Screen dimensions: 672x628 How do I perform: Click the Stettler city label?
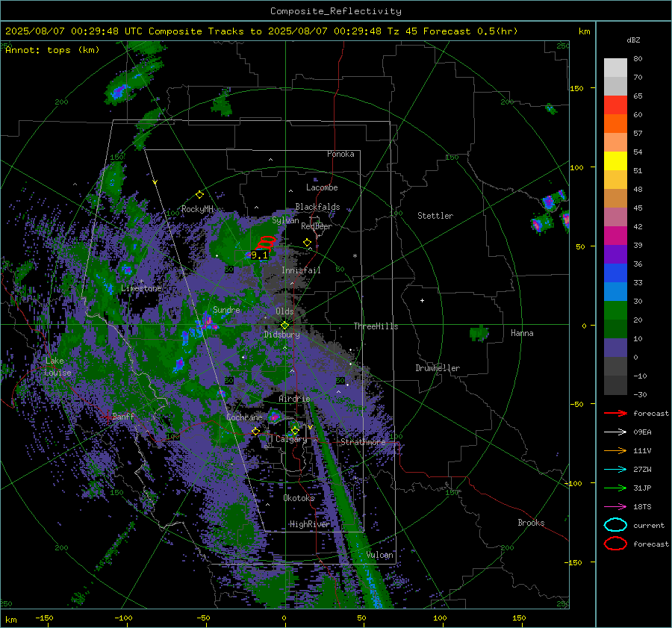point(435,216)
